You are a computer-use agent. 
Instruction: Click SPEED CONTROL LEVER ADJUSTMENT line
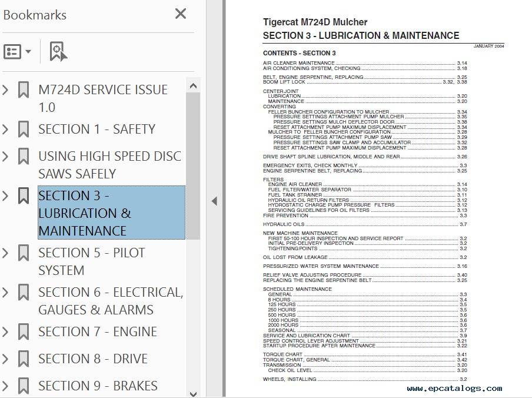pyautogui.click(x=365, y=341)
